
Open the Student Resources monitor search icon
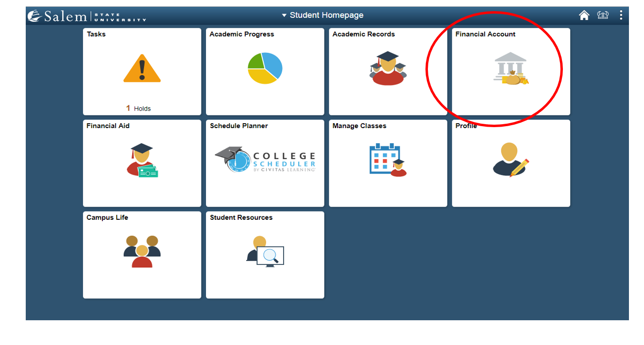point(265,251)
